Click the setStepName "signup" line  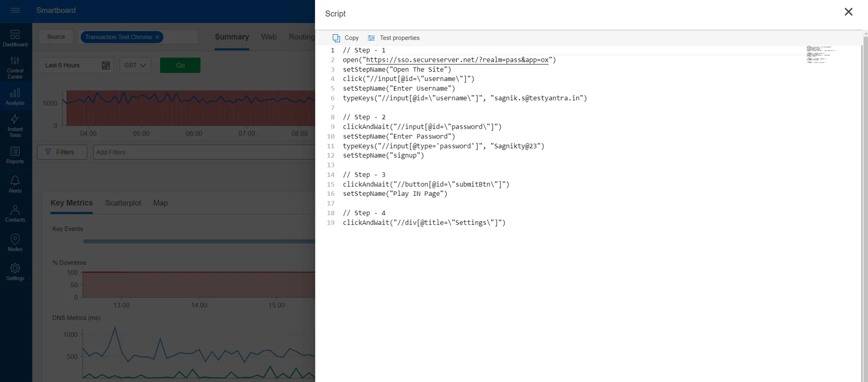383,155
